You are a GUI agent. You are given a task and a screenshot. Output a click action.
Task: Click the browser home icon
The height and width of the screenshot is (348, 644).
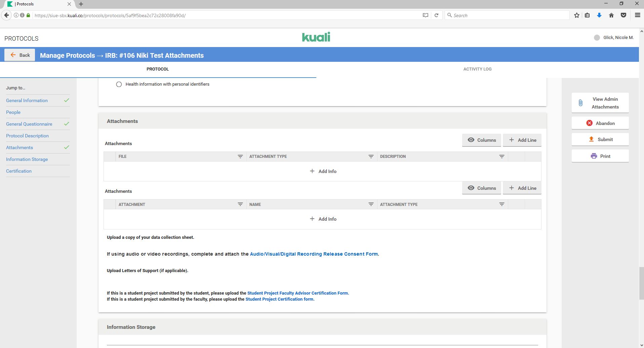(611, 15)
